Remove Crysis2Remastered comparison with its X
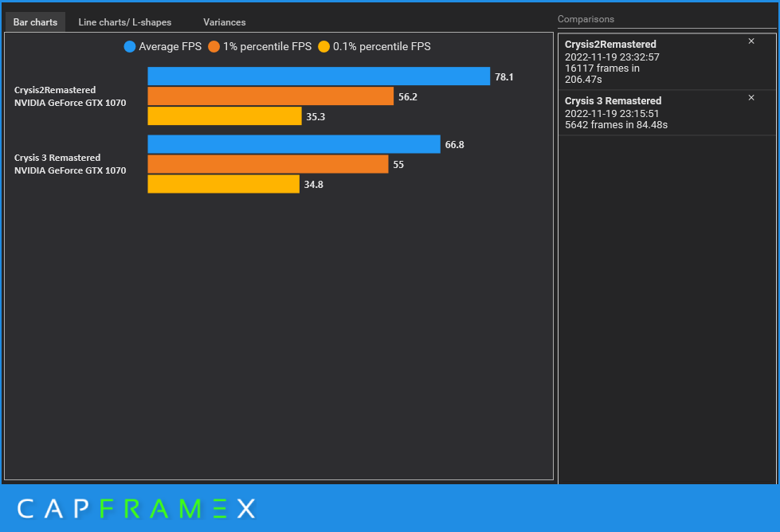This screenshot has height=532, width=780. point(751,41)
